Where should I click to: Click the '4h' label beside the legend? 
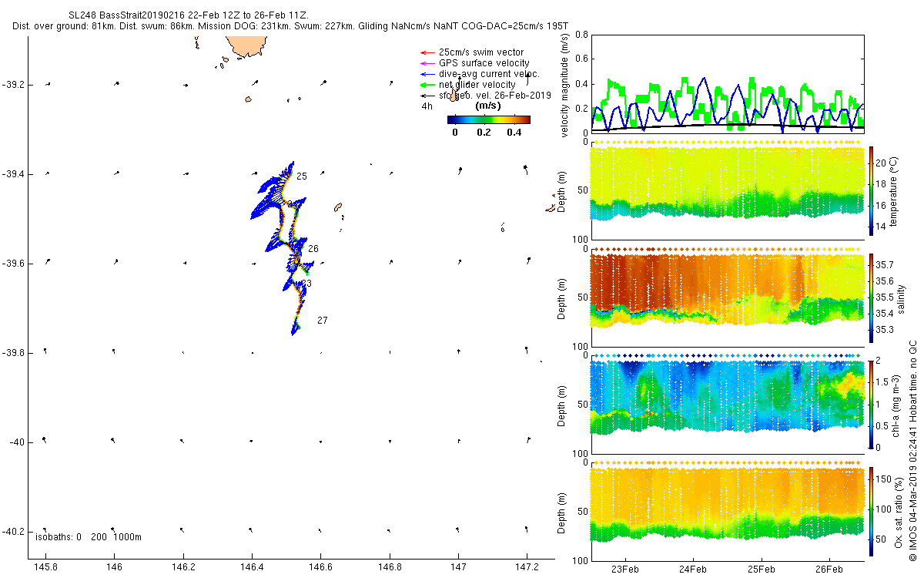427,106
